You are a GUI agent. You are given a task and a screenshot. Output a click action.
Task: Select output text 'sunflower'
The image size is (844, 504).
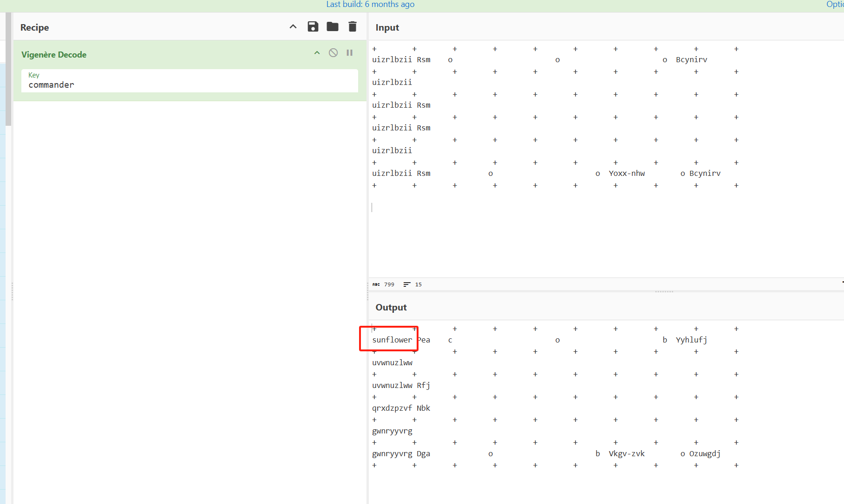392,340
